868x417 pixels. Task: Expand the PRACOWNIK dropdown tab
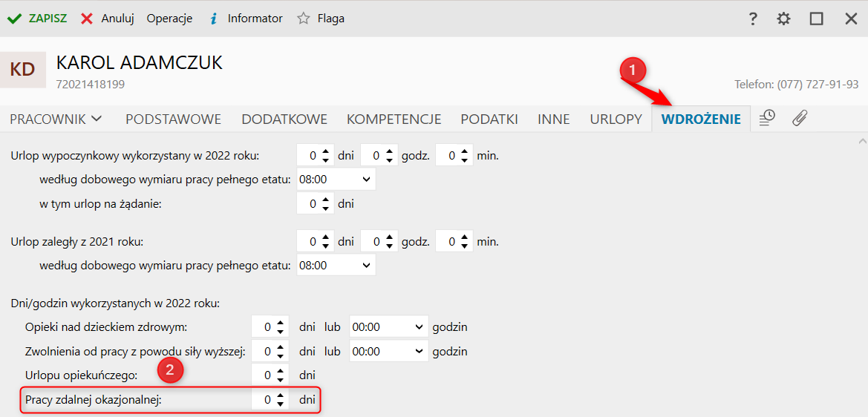click(x=56, y=119)
